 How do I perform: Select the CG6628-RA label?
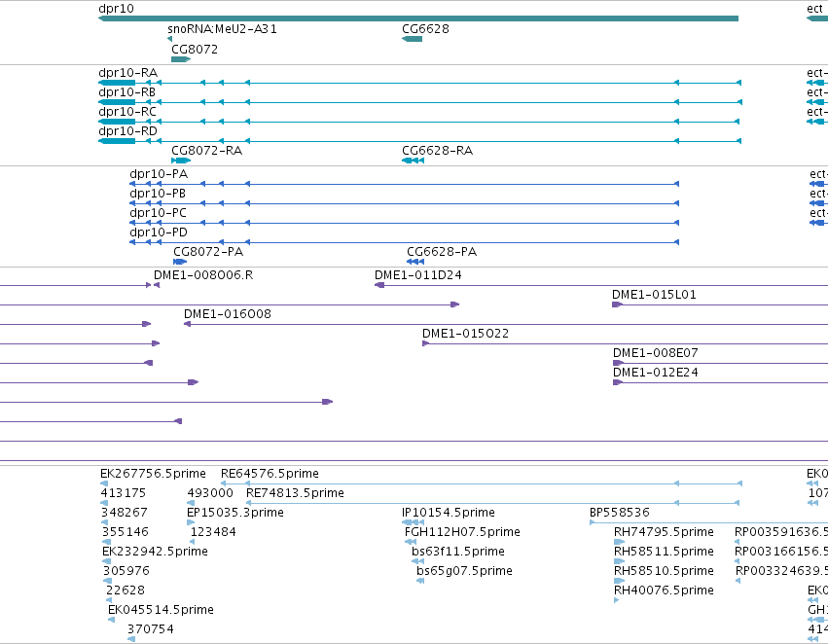pyautogui.click(x=437, y=151)
